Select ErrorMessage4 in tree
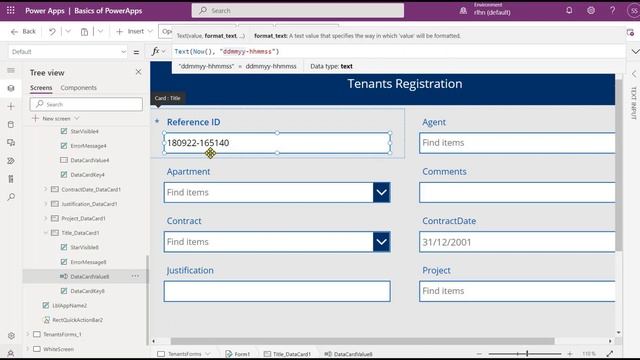Screen dimensions: 640x360 pyautogui.click(x=88, y=146)
